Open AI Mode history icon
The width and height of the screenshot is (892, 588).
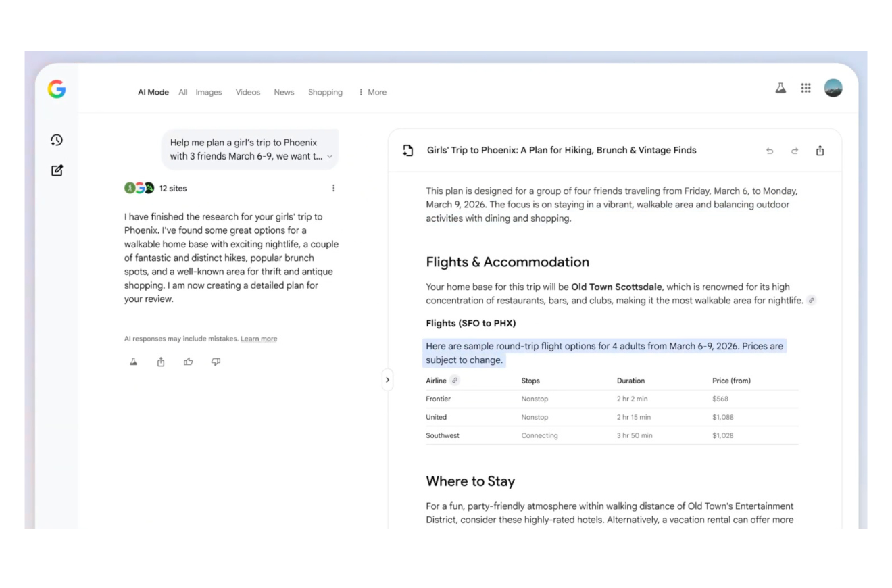click(57, 140)
